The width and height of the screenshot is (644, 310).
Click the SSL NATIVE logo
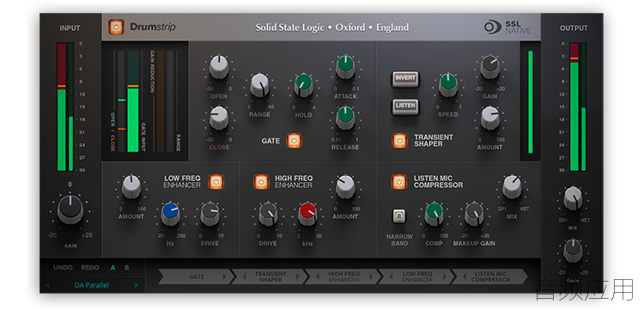tap(507, 27)
